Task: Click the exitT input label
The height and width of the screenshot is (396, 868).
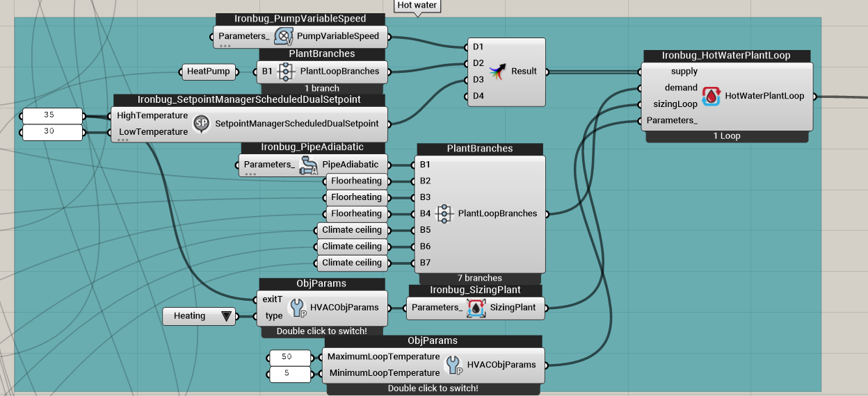Action: click(x=271, y=299)
